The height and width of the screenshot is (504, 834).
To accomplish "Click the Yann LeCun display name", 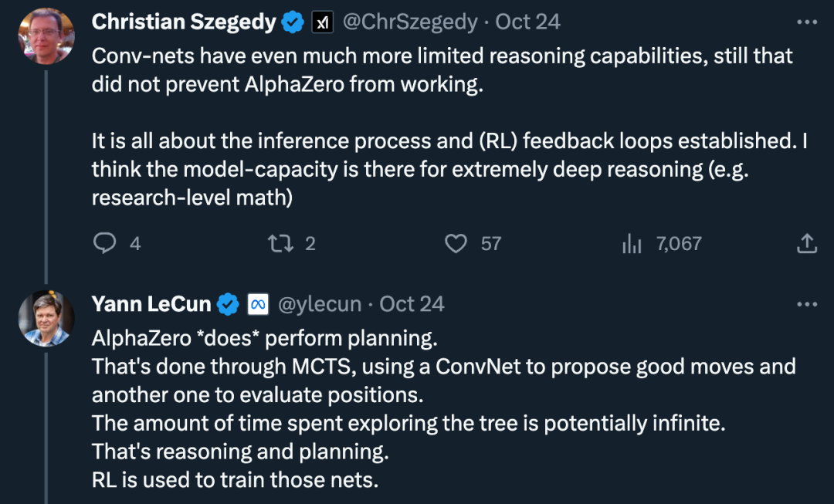I will (x=151, y=305).
